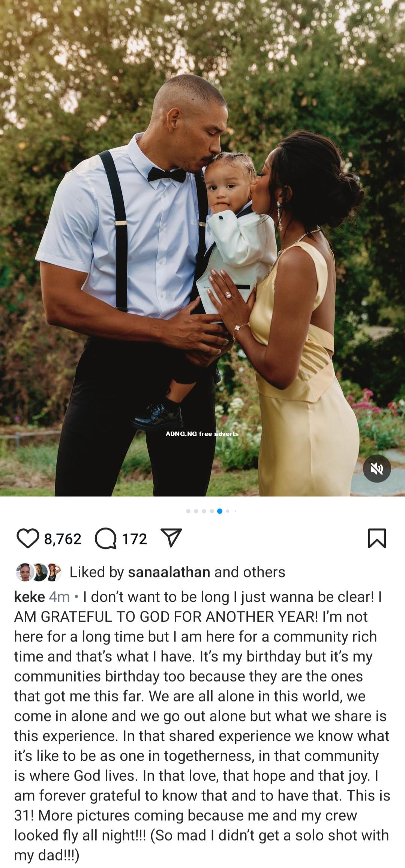Tap first liker avatar thumbnail

[24, 573]
